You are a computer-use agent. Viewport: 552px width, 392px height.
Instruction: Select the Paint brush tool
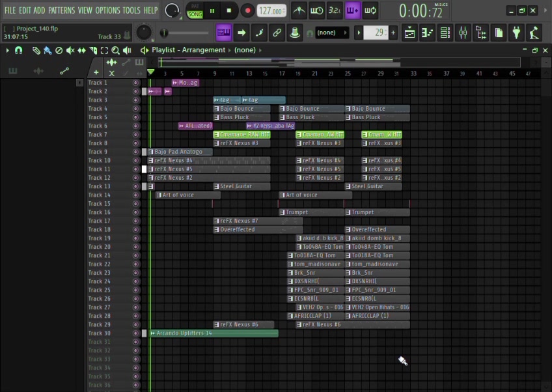coord(48,50)
